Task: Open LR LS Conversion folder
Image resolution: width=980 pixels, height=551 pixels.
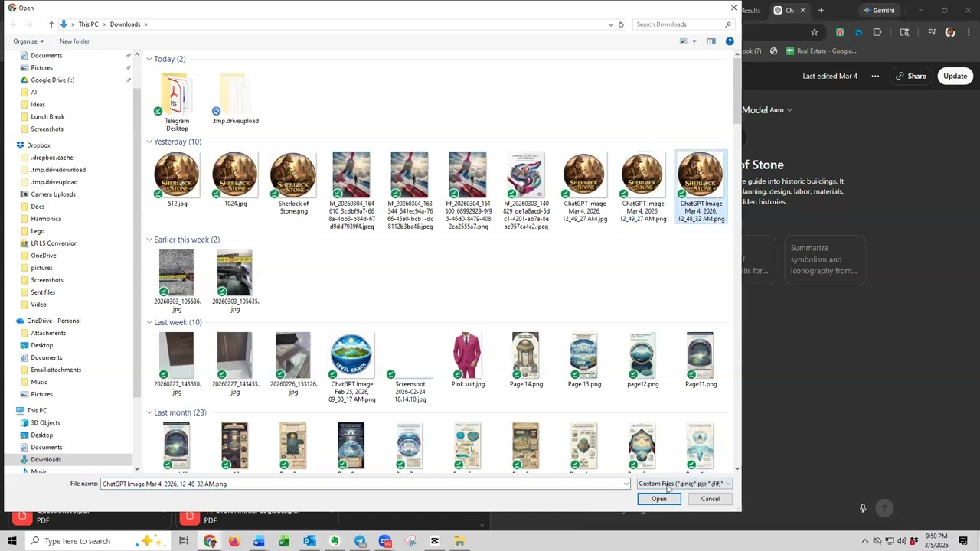Action: coord(54,243)
